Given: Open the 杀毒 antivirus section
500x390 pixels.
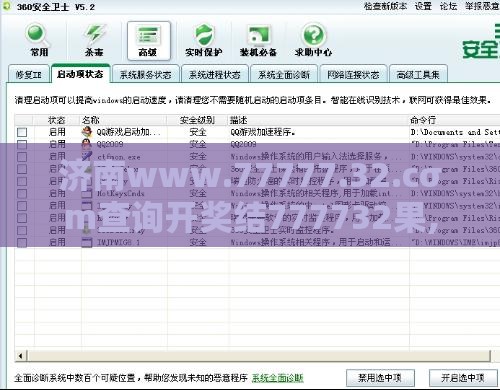Looking at the screenshot, I should click(x=94, y=40).
